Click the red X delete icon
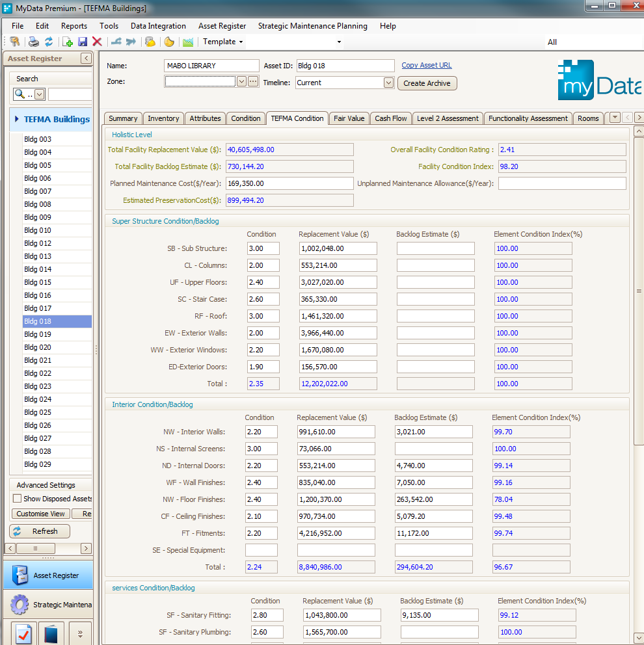644x645 pixels. tap(97, 42)
